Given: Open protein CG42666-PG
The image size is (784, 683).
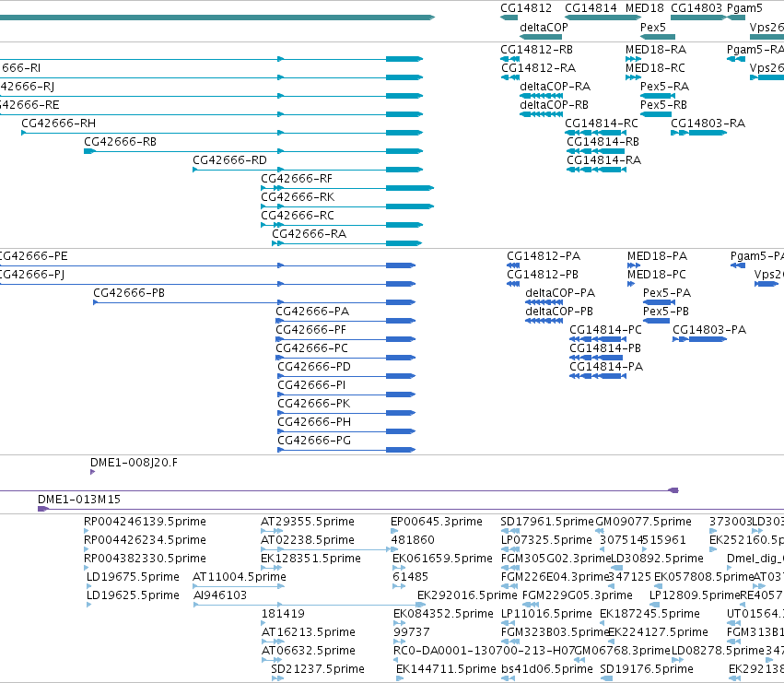Looking at the screenshot, I should pyautogui.click(x=314, y=441).
